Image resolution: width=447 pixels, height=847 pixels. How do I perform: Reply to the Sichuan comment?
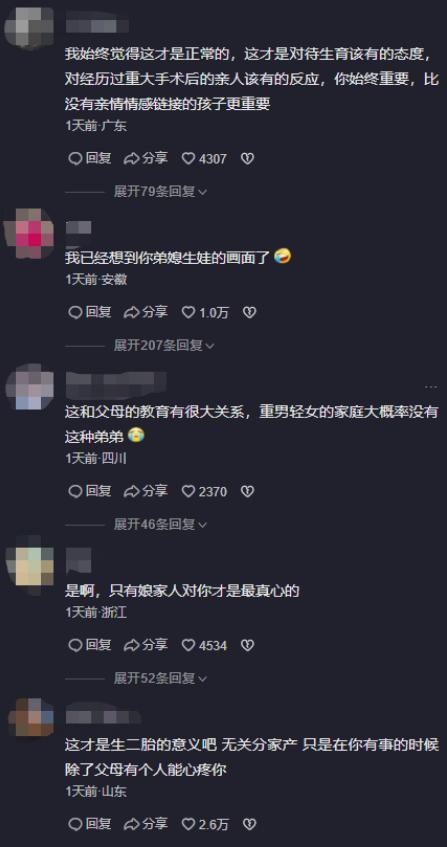(91, 491)
